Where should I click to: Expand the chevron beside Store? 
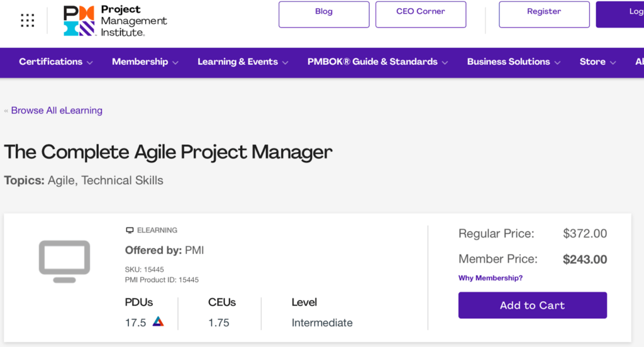pyautogui.click(x=613, y=63)
